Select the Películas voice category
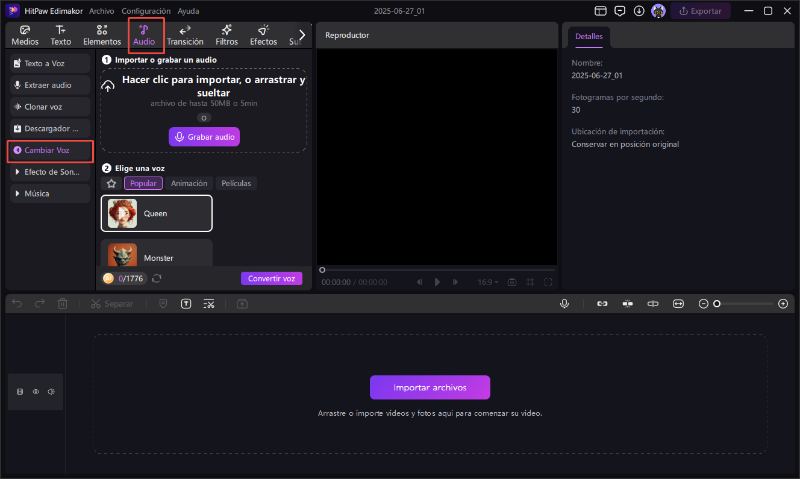The image size is (800, 479). pos(236,183)
